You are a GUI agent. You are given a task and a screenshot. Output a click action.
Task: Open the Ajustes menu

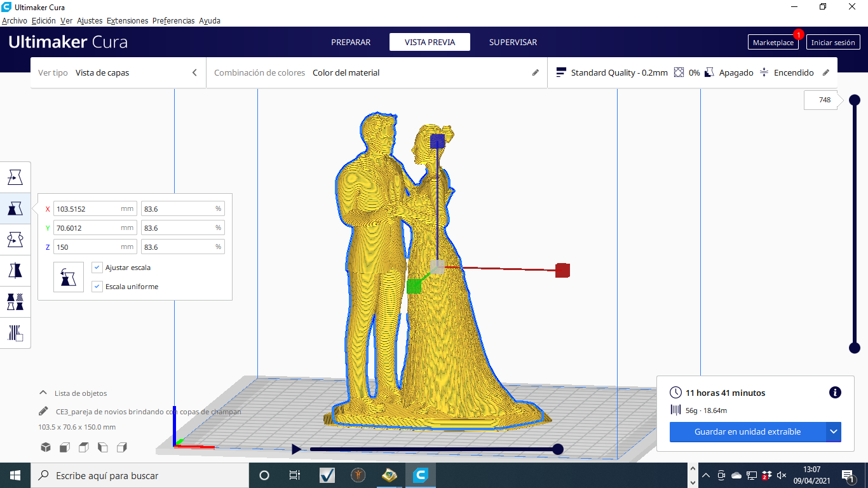(x=90, y=20)
